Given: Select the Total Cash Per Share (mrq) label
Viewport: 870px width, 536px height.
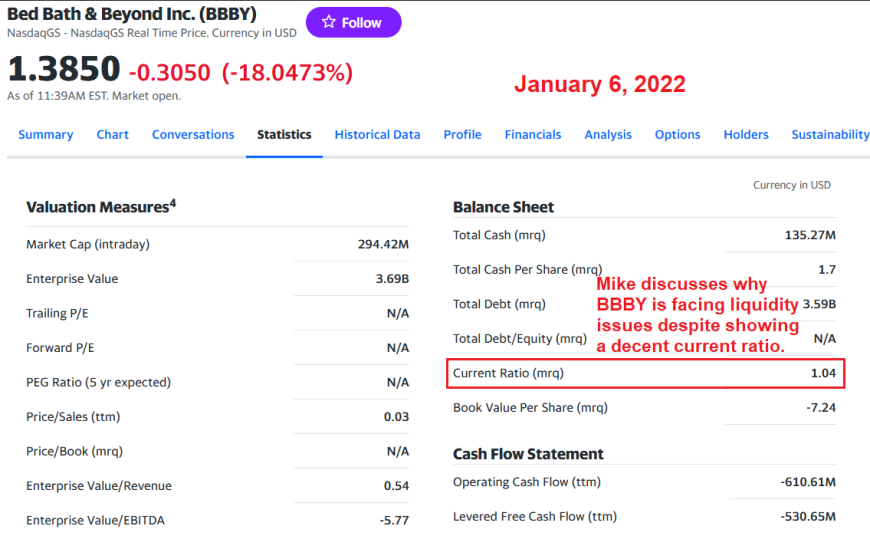Looking at the screenshot, I should (x=528, y=269).
